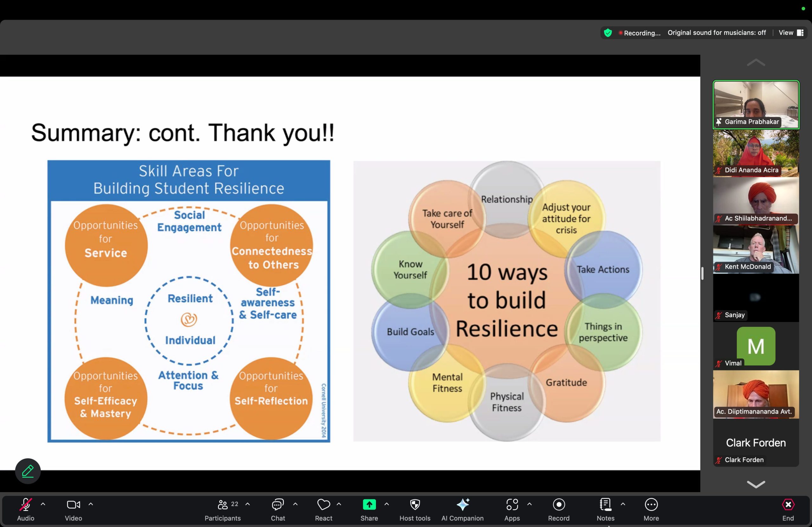
Task: Open the More options icon
Action: [x=651, y=505]
